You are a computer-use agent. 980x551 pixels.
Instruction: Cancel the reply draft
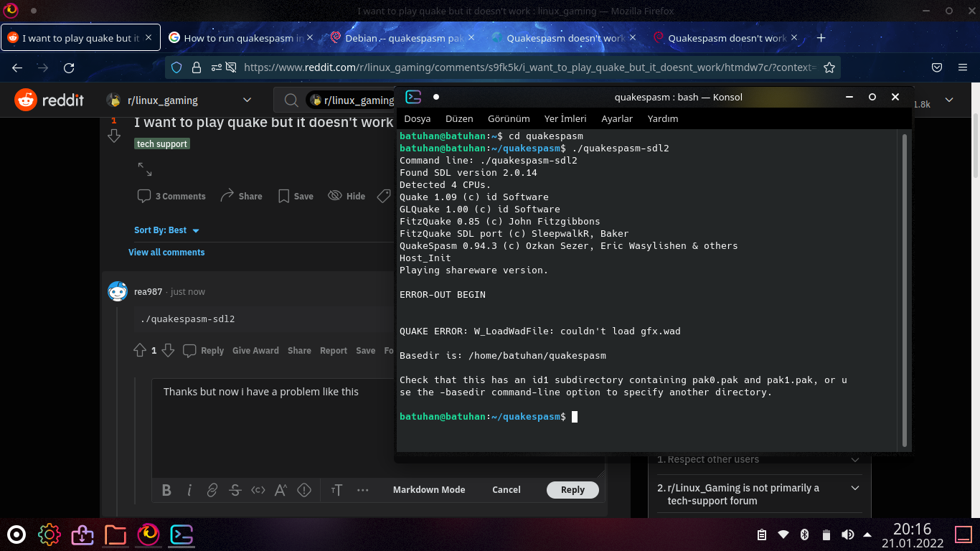tap(507, 490)
